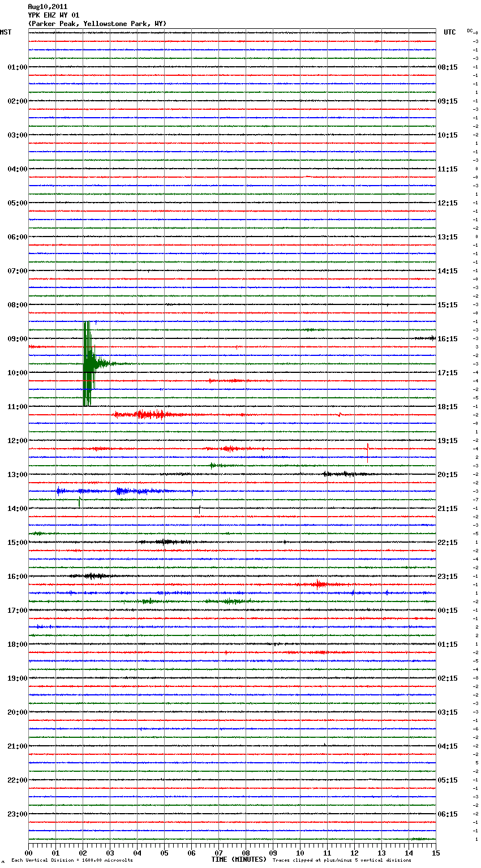Viewport: 481px width, 868px height.
Task: Select the 16:00 MST row label
Action: pyautogui.click(x=18, y=577)
